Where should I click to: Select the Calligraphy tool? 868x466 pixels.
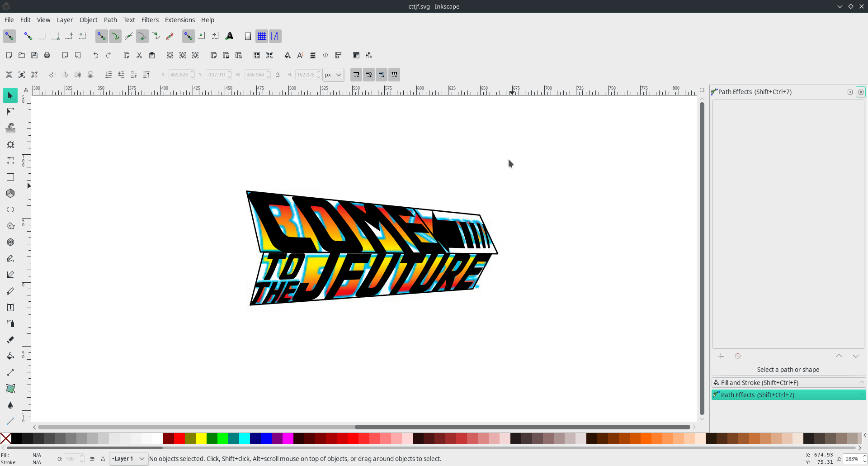point(10,291)
